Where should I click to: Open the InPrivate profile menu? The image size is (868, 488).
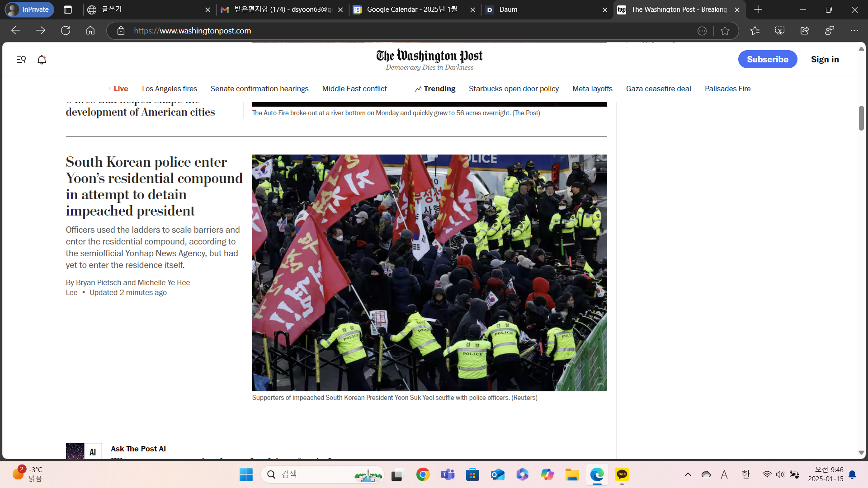[29, 9]
